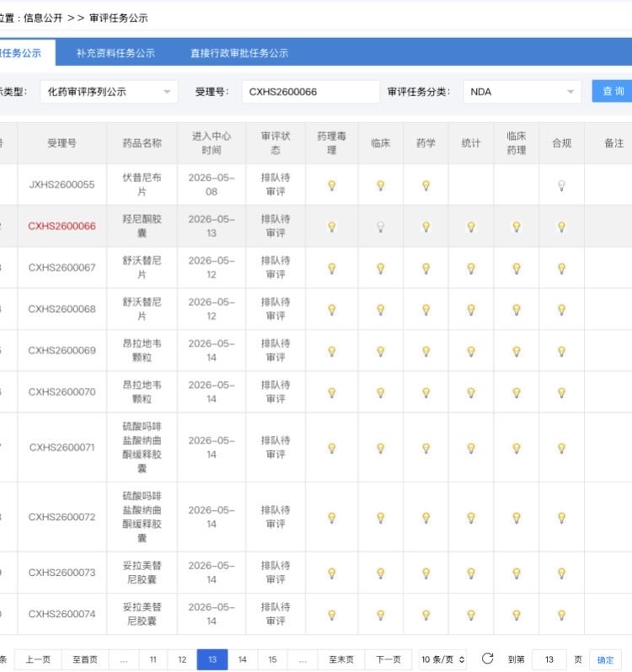Jump to last page with 至末页
This screenshot has height=672, width=632.
340,659
